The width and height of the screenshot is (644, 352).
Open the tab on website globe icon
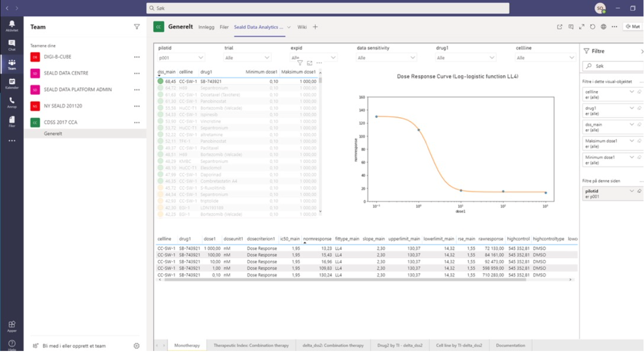[x=604, y=27]
